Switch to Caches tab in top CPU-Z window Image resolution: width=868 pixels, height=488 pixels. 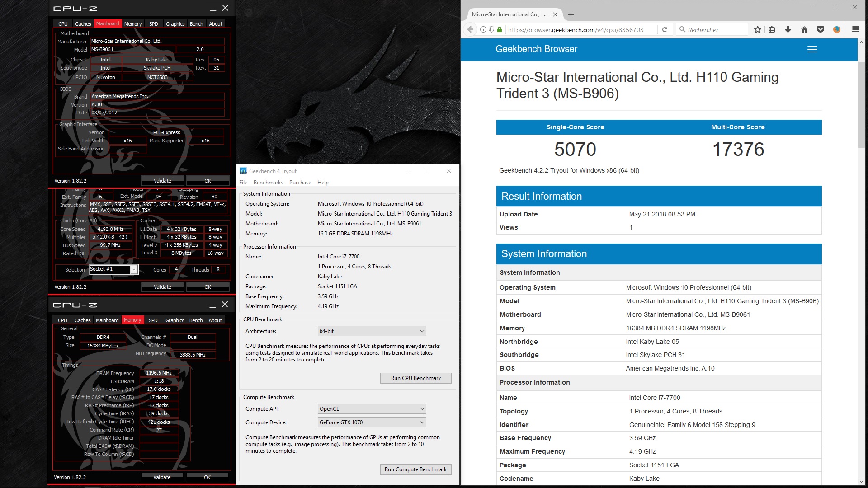click(x=83, y=24)
